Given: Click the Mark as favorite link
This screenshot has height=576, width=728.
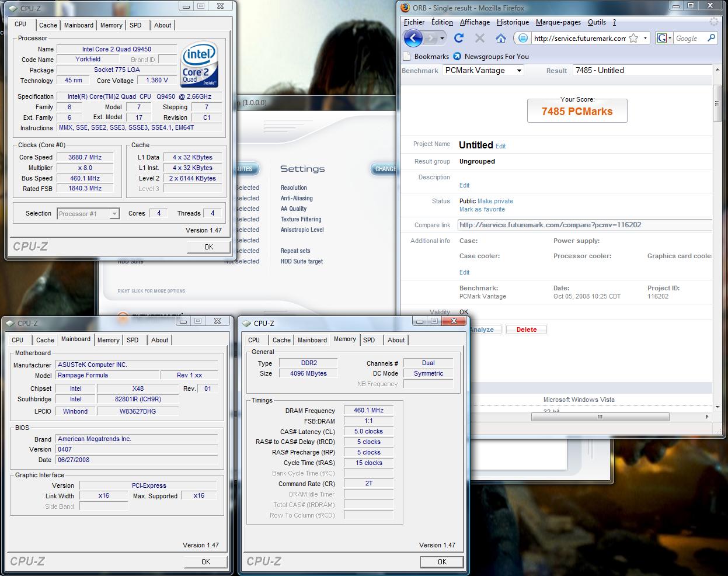Looking at the screenshot, I should [x=482, y=209].
